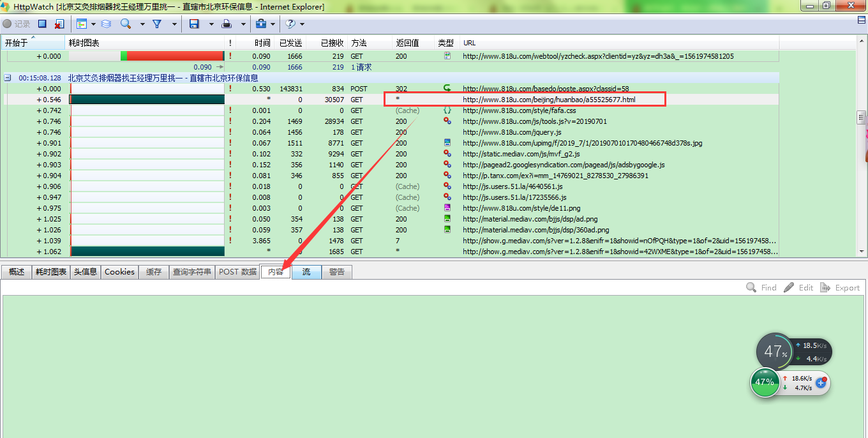Image resolution: width=868 pixels, height=438 pixels.
Task: Select the a55525677.html request row
Action: 549,100
